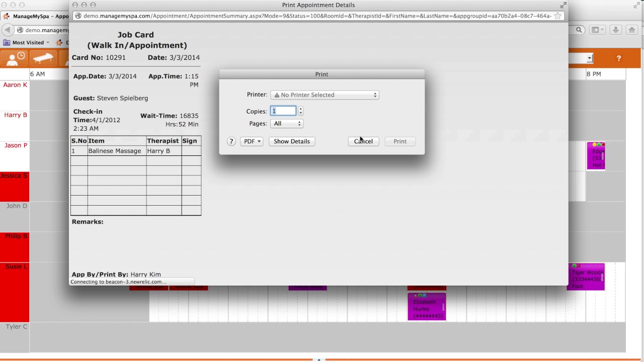Click the 6 AM time column header
644x362 pixels.
37,74
